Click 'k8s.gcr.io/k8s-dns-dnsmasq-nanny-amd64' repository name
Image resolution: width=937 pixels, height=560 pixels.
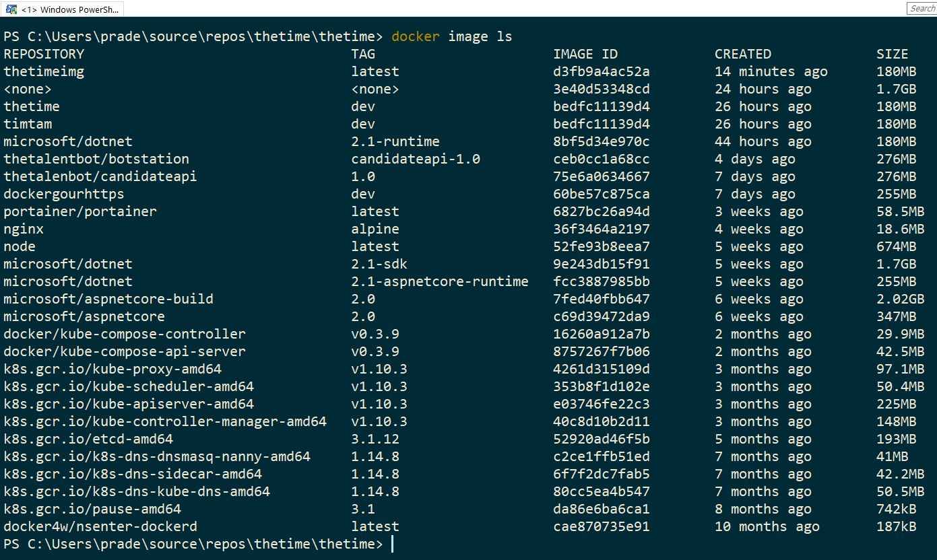[x=157, y=456]
